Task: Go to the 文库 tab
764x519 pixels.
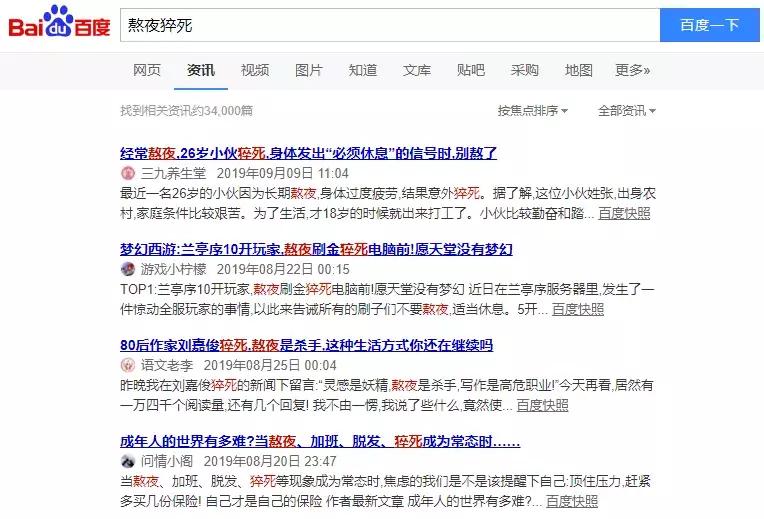Action: point(417,70)
